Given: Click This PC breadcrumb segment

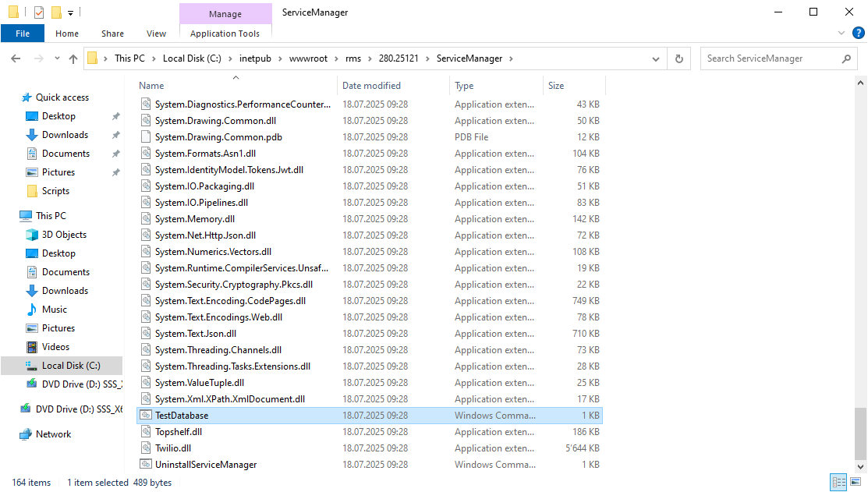Looking at the screenshot, I should [x=129, y=58].
